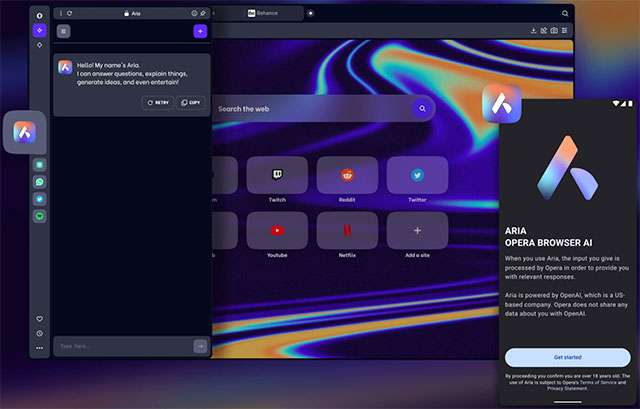The image size is (640, 409).
Task: Start a new Aria chat with plus button
Action: click(x=200, y=31)
